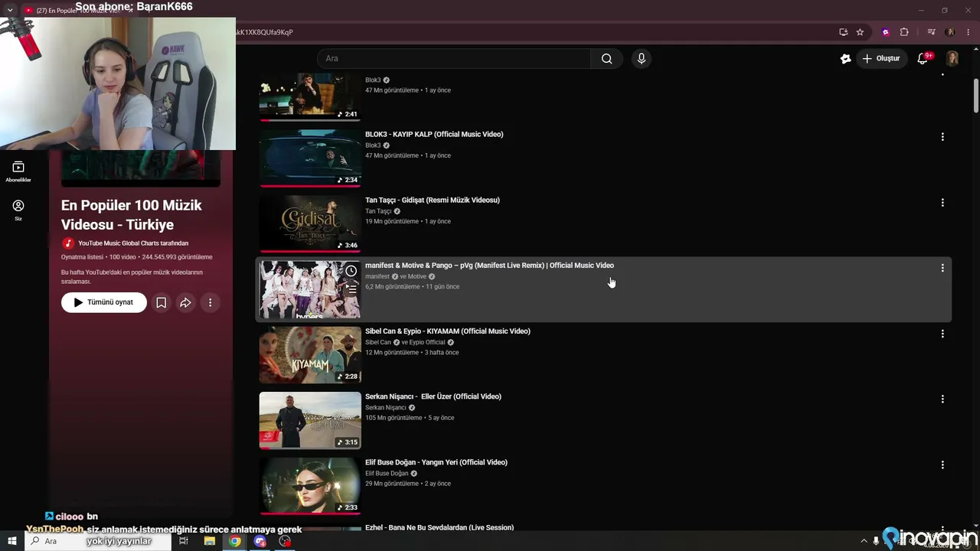980x551 pixels.
Task: Click the Chrome icon on the taskbar
Action: click(235, 541)
